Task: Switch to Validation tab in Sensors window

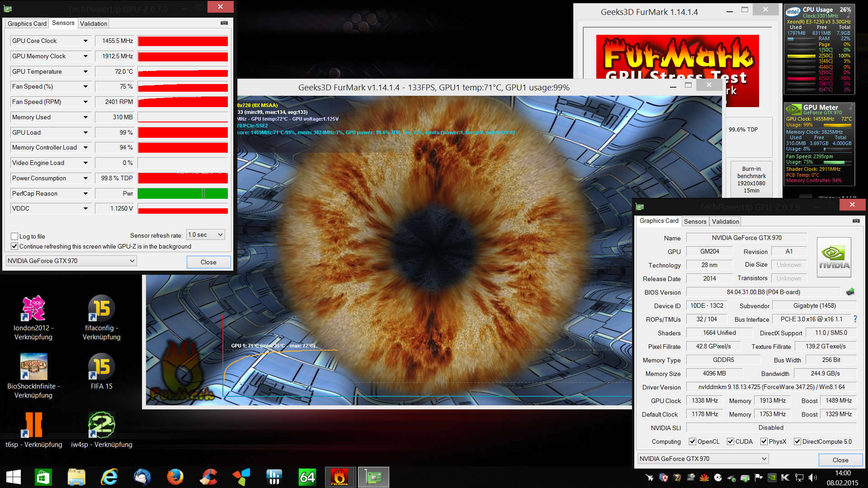Action: pos(94,23)
